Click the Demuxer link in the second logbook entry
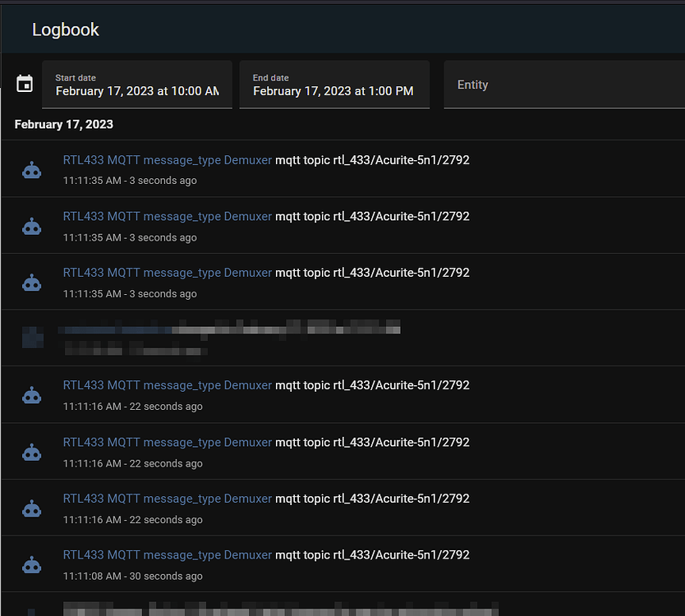 pyautogui.click(x=168, y=216)
